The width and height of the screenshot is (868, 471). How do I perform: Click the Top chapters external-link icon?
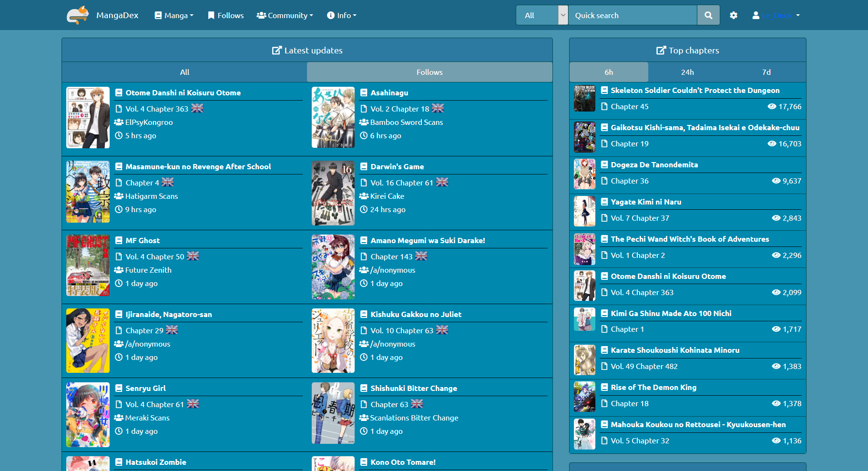661,51
